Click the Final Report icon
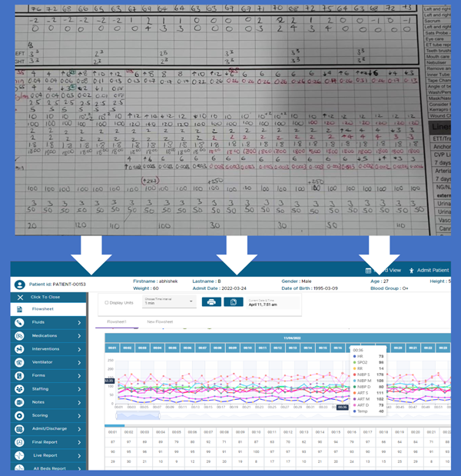Screen dimensions: 461x476 tap(19, 442)
